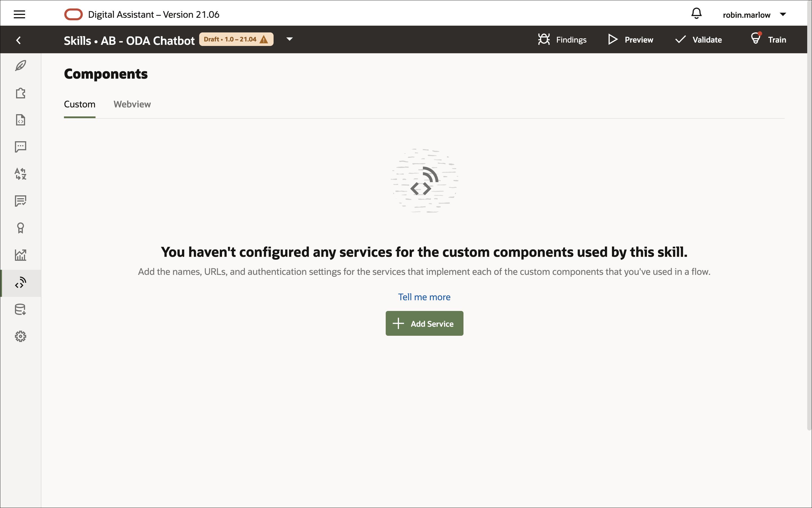Image resolution: width=812 pixels, height=508 pixels.
Task: Open the notifications bell
Action: (696, 14)
